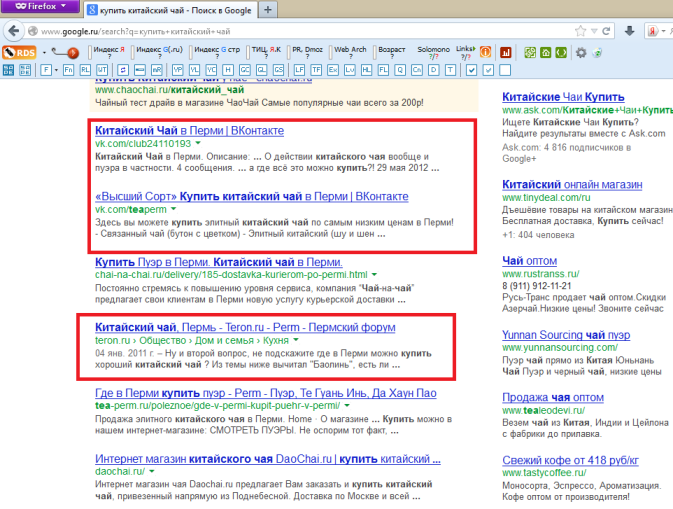Open 'Китайский Чай в Перми | ВКонтакте' result
Viewport: 673px width, 509px height.
click(189, 130)
